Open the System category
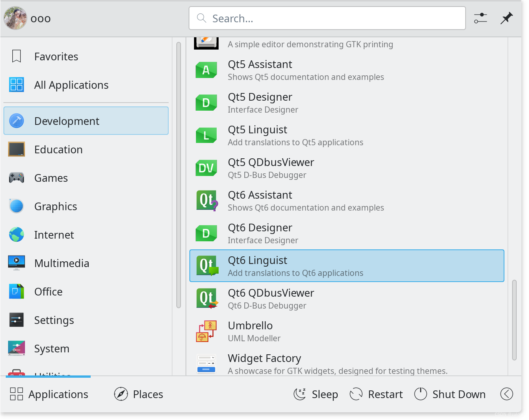The height and width of the screenshot is (420, 529). [86, 349]
